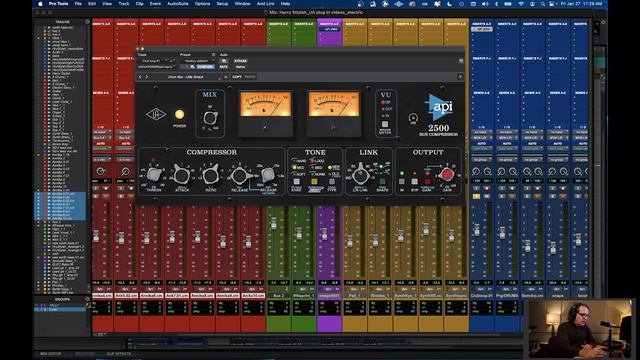Viewport: 640px width, 360px height.
Task: Open the Preset factory default dropdown
Action: [x=197, y=61]
